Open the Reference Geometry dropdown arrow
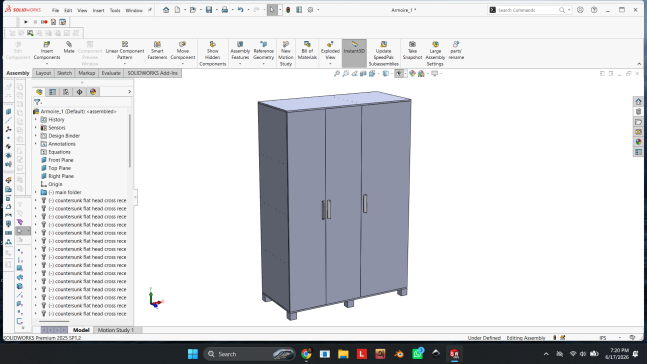Screen dimensions: 647x364 tap(263, 64)
